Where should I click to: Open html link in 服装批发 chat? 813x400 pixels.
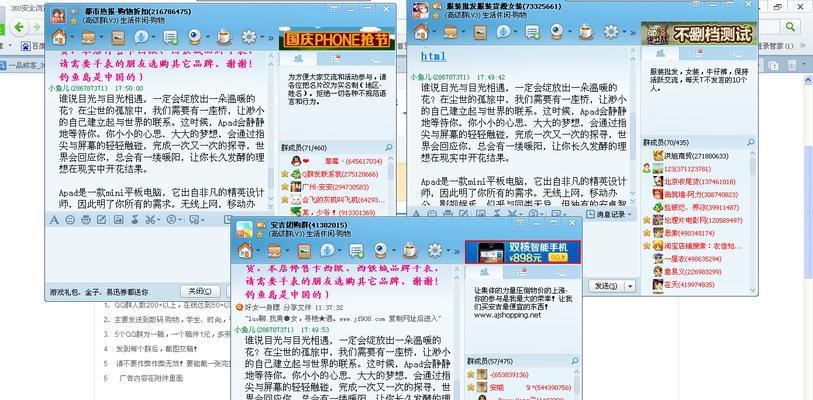(433, 56)
